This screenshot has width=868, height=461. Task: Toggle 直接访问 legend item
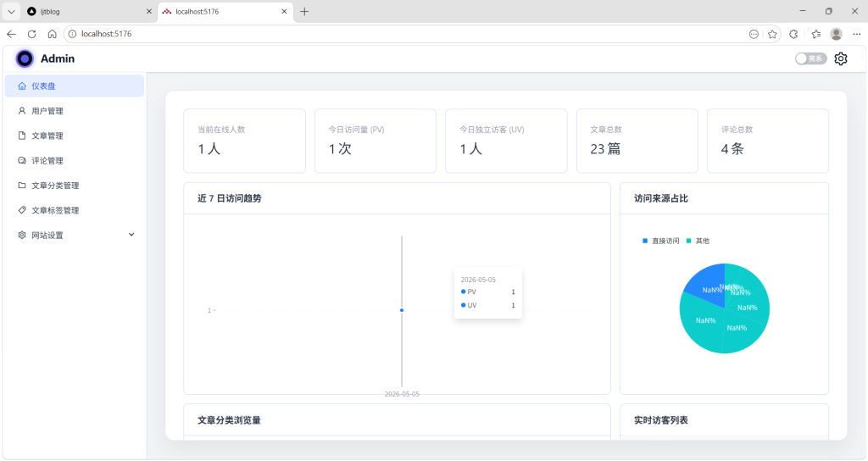660,241
